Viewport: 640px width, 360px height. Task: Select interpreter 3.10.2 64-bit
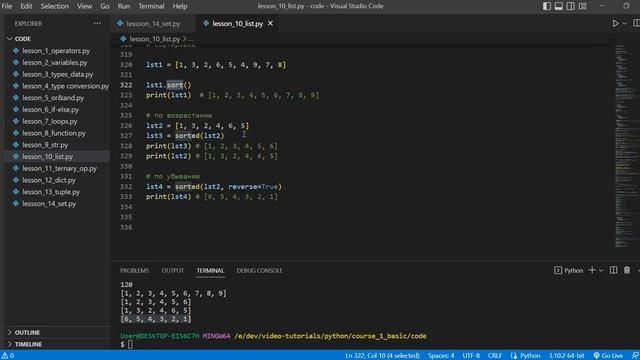pos(566,356)
